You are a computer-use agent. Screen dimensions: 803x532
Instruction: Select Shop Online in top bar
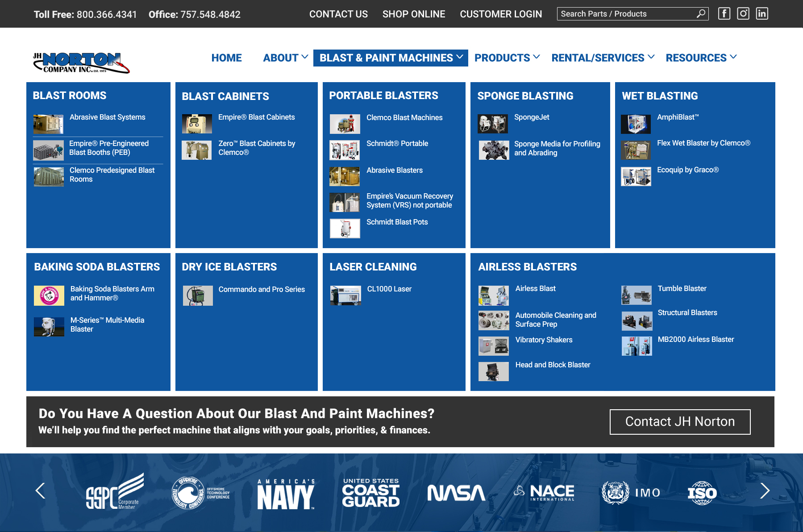tap(413, 14)
